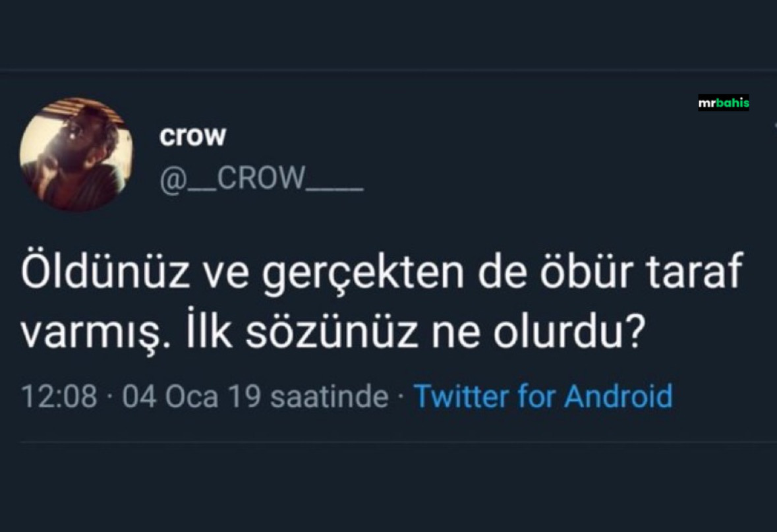Open crow's profile picture

[x=76, y=154]
